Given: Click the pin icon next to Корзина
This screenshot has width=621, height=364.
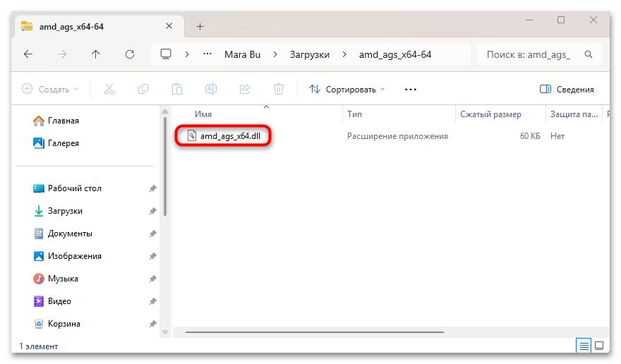Looking at the screenshot, I should click(x=153, y=324).
